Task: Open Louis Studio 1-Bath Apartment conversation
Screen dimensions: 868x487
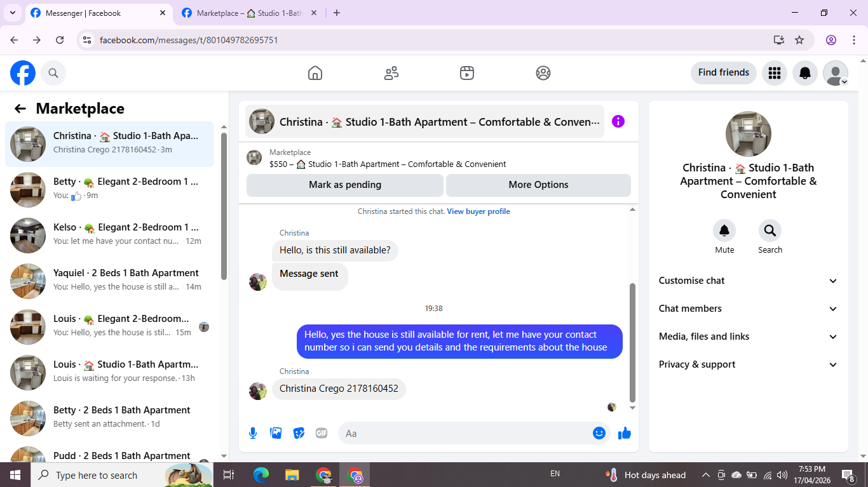Action: (x=110, y=373)
